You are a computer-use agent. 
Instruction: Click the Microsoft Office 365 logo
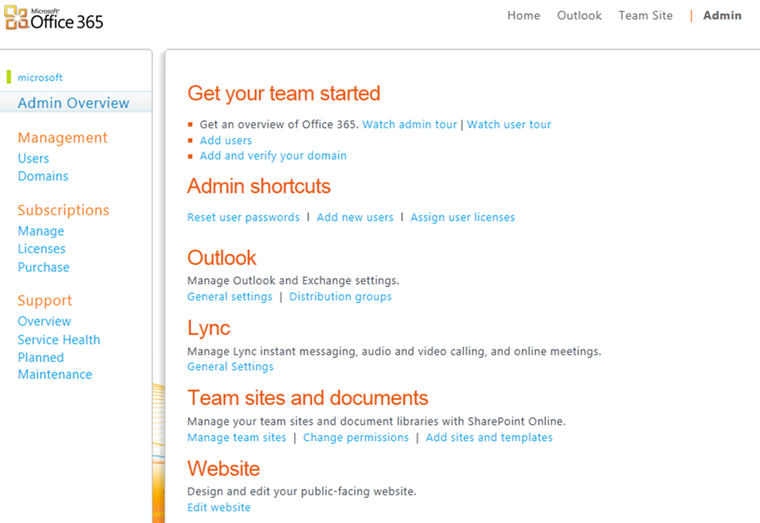(54, 18)
